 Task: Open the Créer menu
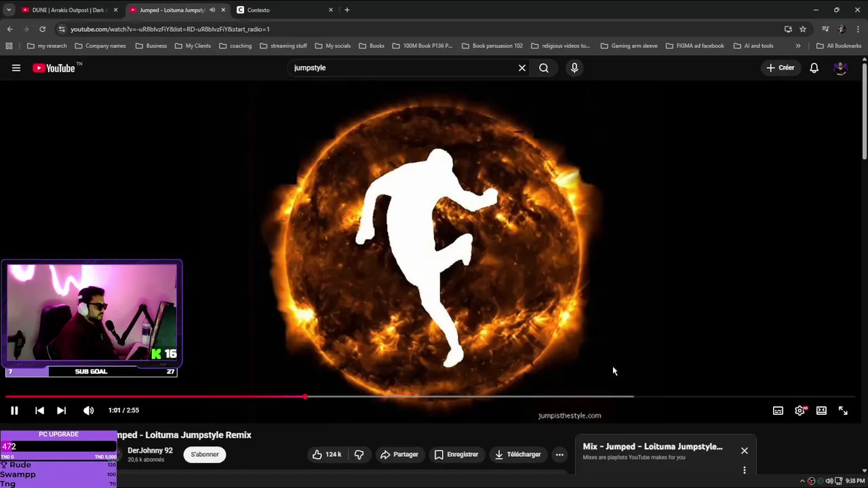click(780, 68)
